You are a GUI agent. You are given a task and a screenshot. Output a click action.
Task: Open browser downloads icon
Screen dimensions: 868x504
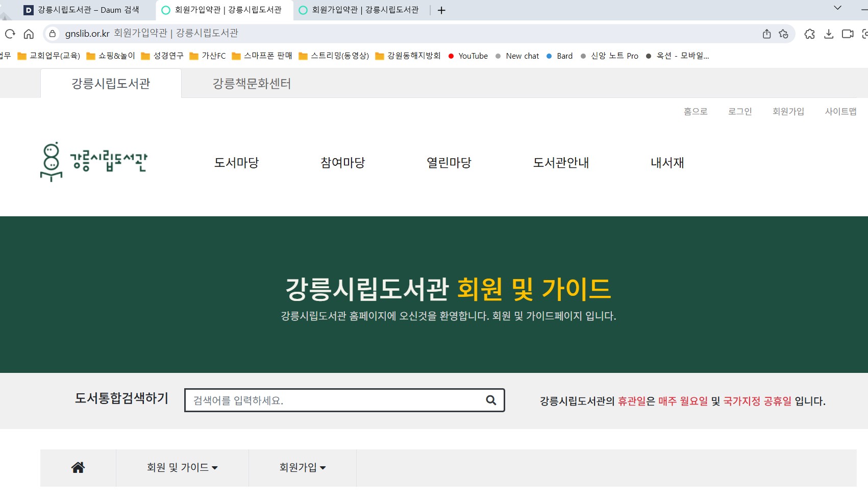click(829, 34)
